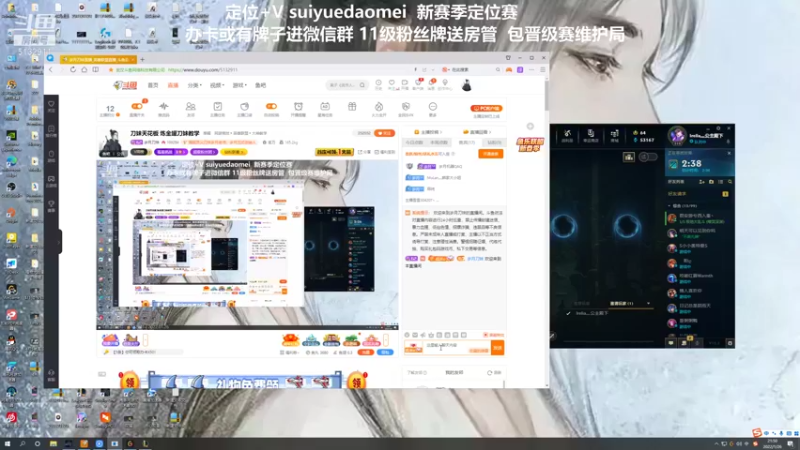
Task: Click the More ellipsis circle icon
Action: tap(433, 106)
